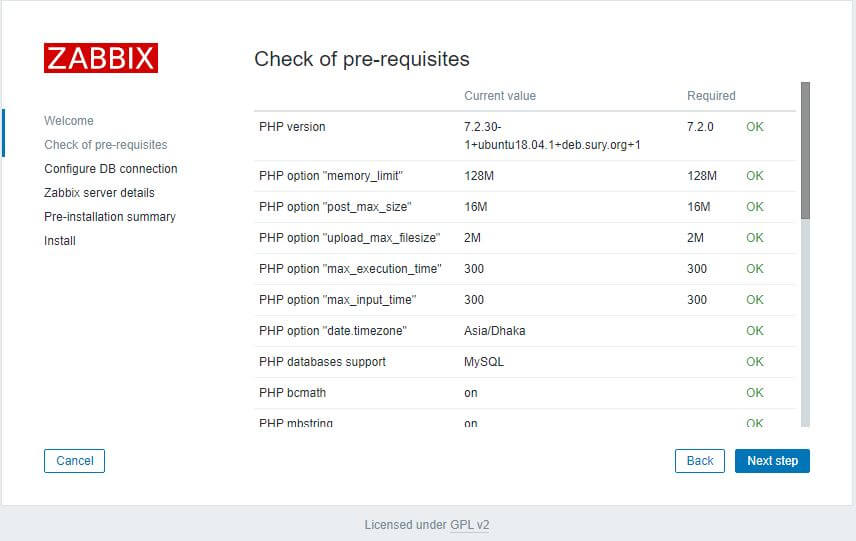Select the Install step in sidebar
The image size is (856, 541).
point(60,241)
